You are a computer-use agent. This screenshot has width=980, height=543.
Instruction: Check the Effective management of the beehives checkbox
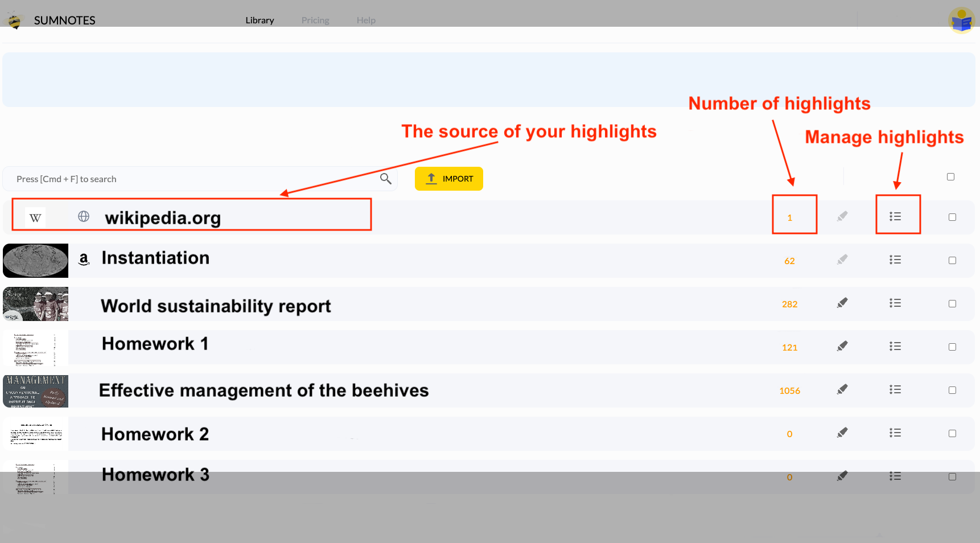pos(952,390)
